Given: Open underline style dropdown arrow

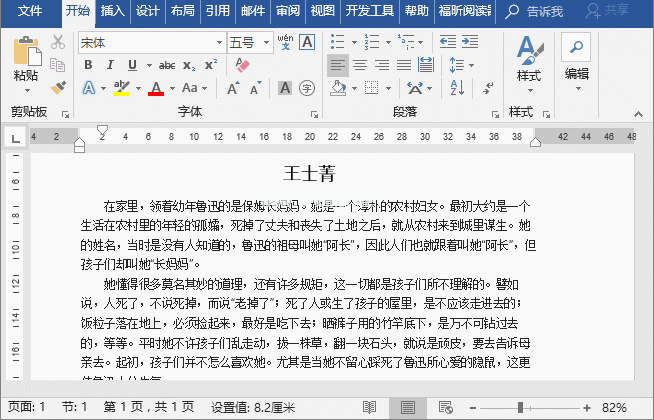Looking at the screenshot, I should coord(149,65).
